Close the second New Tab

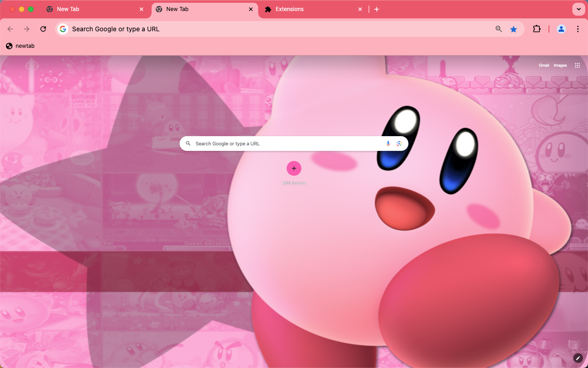(x=251, y=9)
